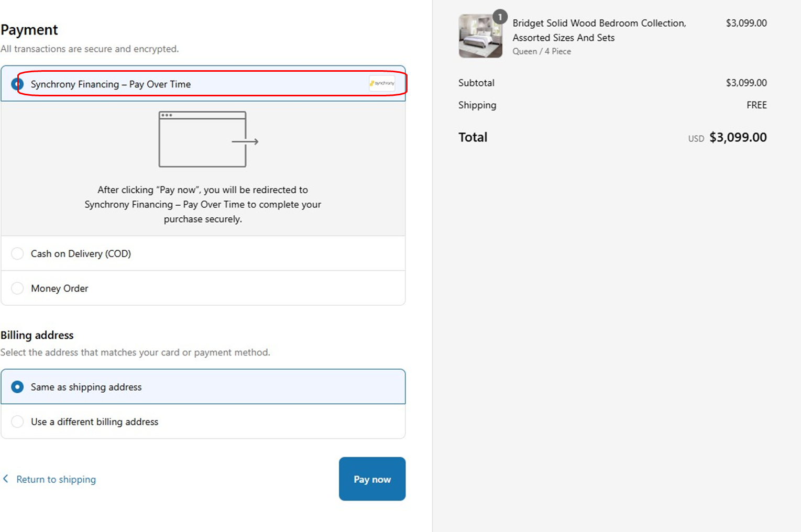Click the Queen / 4 Piece variant text

coord(542,51)
